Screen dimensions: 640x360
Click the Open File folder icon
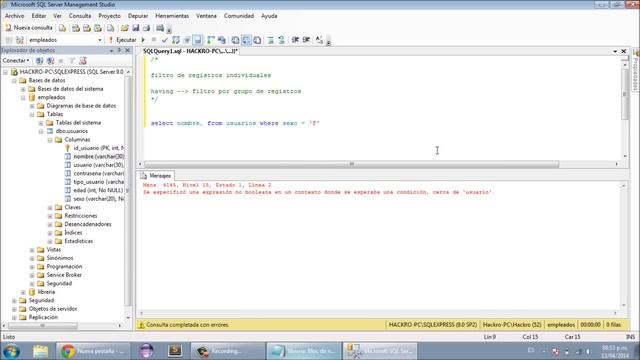pos(124,28)
